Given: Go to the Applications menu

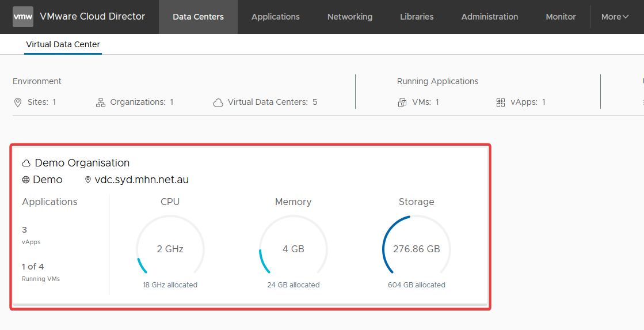Looking at the screenshot, I should (275, 17).
